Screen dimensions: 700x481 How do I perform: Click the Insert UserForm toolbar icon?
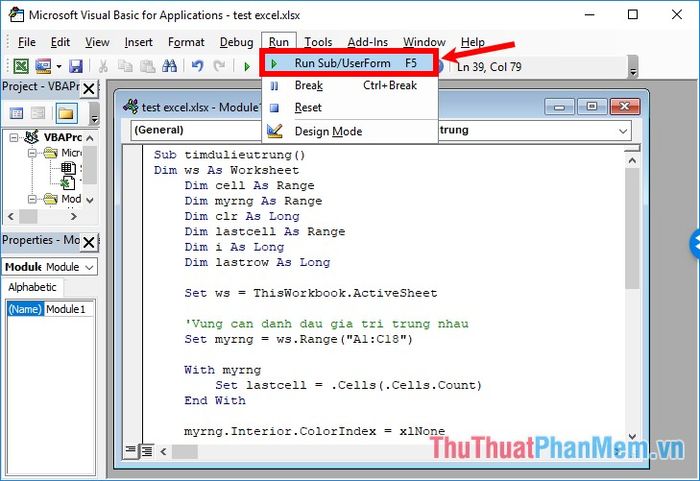[43, 66]
